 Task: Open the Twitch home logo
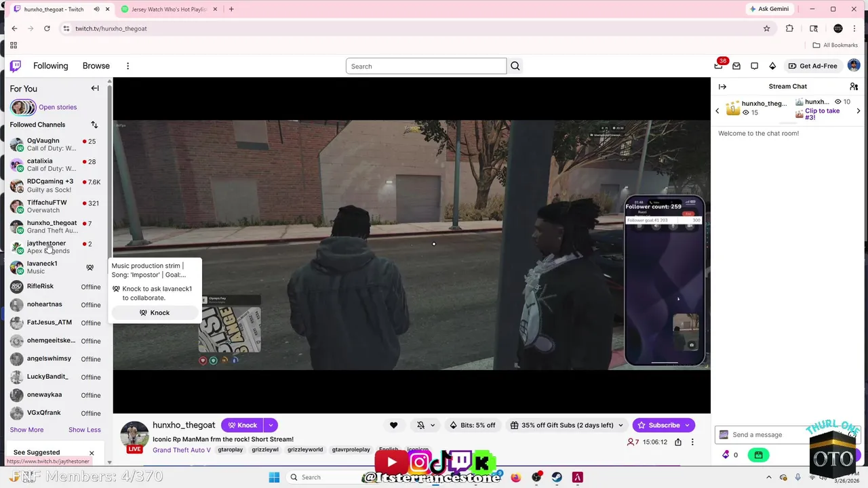click(16, 66)
